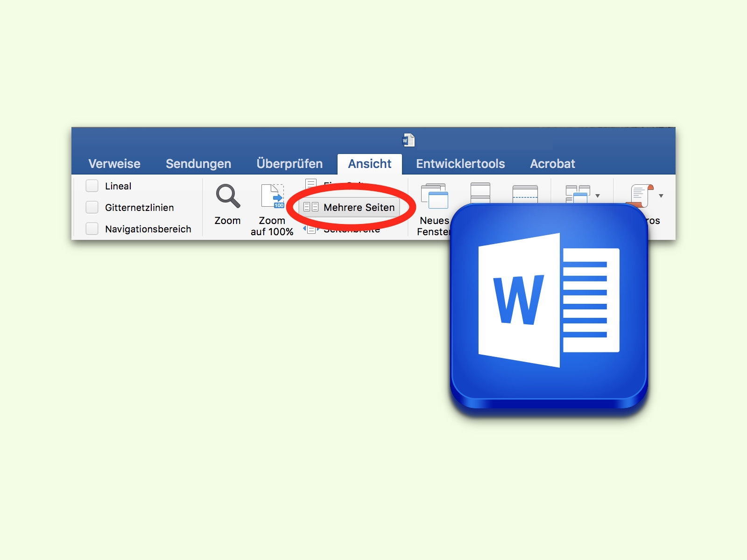Select the Ansicht tab
The width and height of the screenshot is (747, 560).
coord(370,164)
